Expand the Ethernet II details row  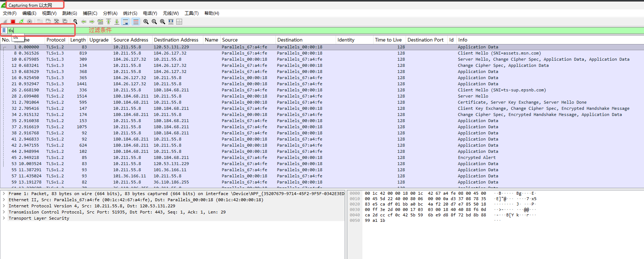tap(4, 200)
